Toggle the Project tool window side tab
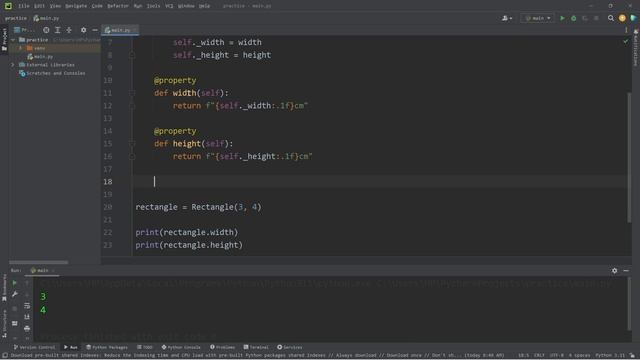640x360 pixels. pos(4,39)
